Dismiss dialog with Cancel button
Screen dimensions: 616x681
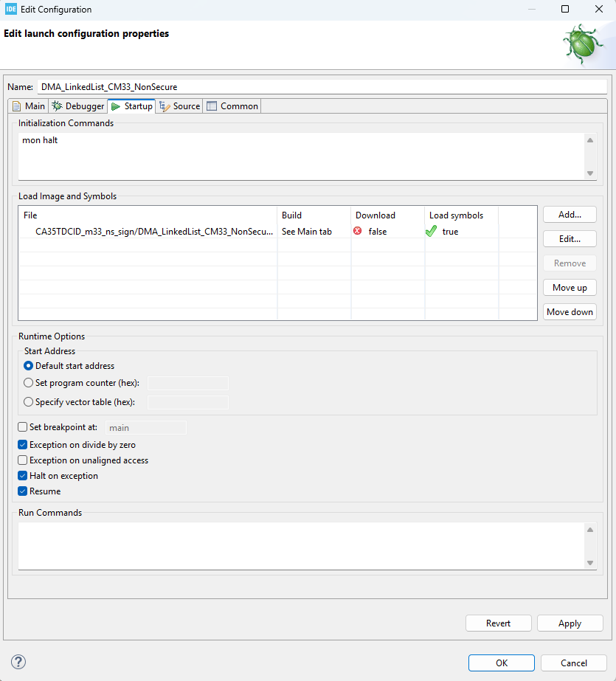click(x=573, y=663)
